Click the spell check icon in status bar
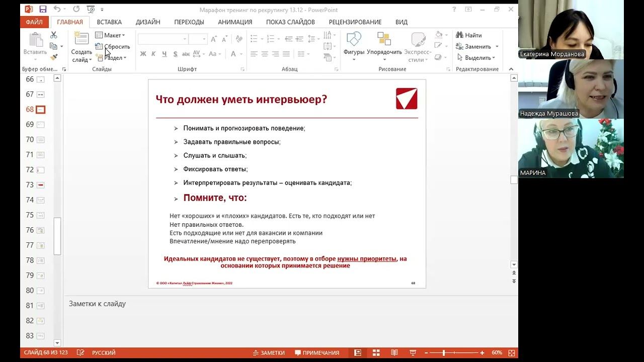The width and height of the screenshot is (644, 362). pyautogui.click(x=80, y=353)
